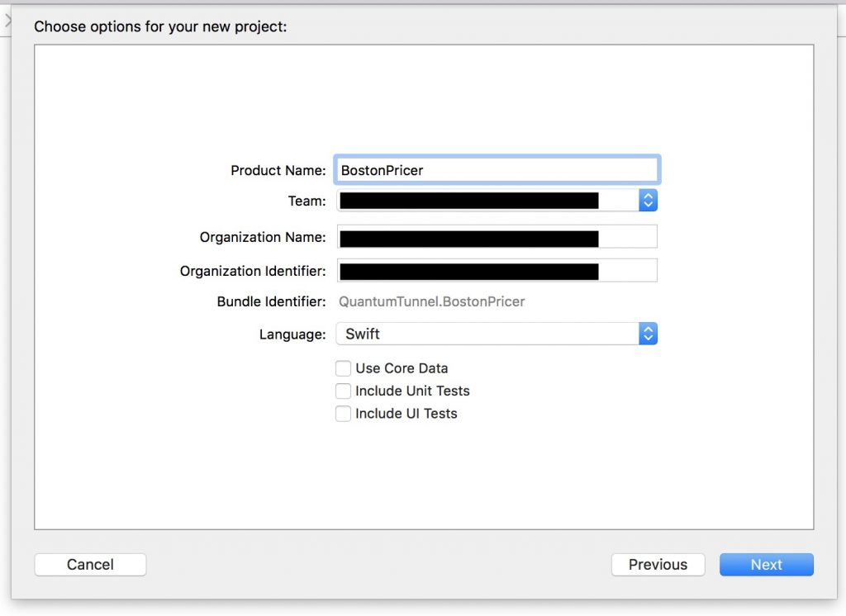The width and height of the screenshot is (846, 616).
Task: Go back with the Previous button
Action: (x=658, y=565)
